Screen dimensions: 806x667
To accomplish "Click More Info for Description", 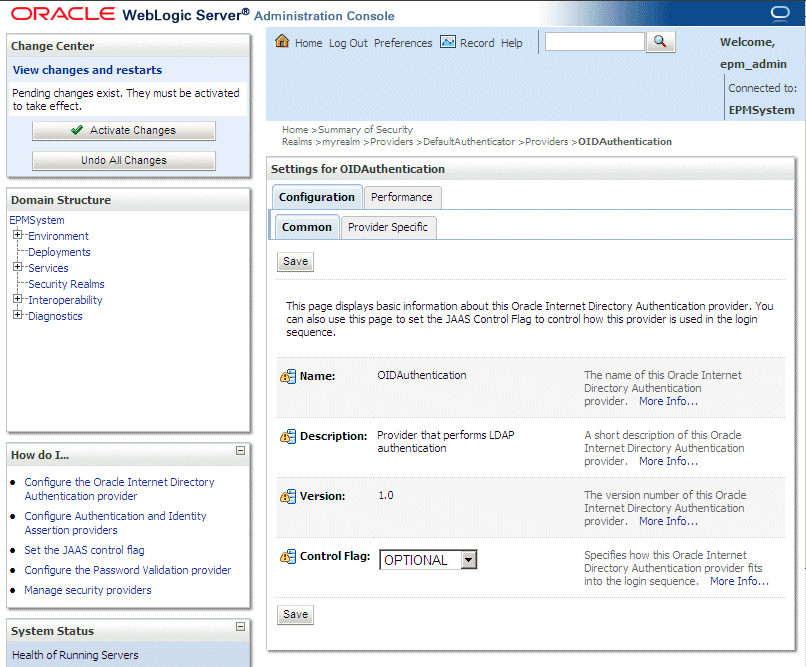I will tap(668, 461).
